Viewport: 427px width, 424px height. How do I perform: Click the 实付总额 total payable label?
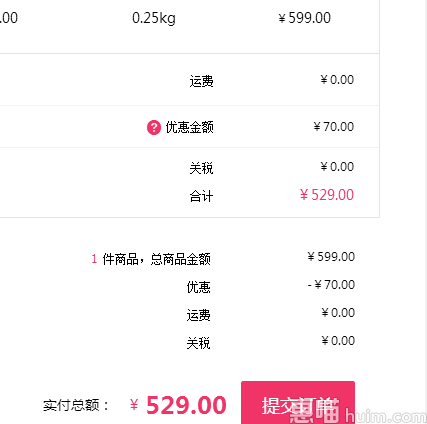click(x=76, y=405)
